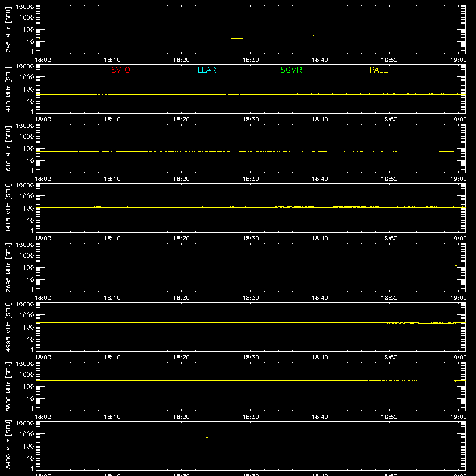Click the 18:10 label under the 610 MHz panel

tap(112, 179)
